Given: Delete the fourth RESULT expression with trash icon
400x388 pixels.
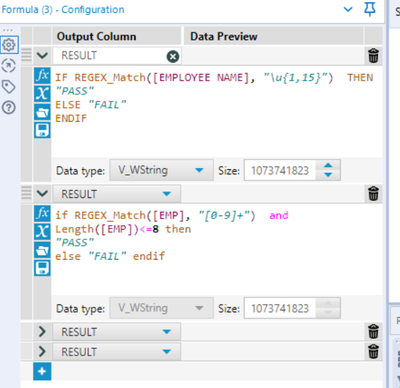Looking at the screenshot, I should (373, 352).
